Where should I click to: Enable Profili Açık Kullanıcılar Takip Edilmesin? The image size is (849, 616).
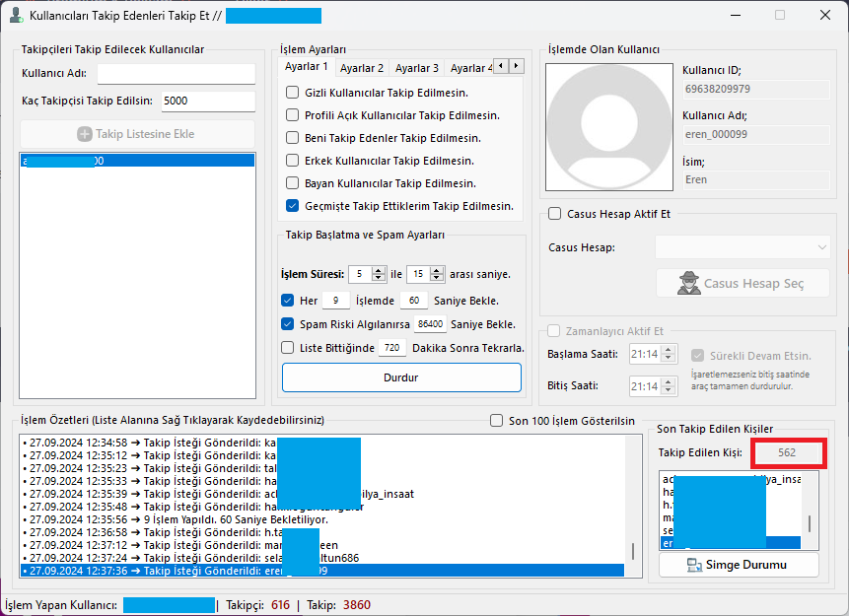[x=293, y=115]
